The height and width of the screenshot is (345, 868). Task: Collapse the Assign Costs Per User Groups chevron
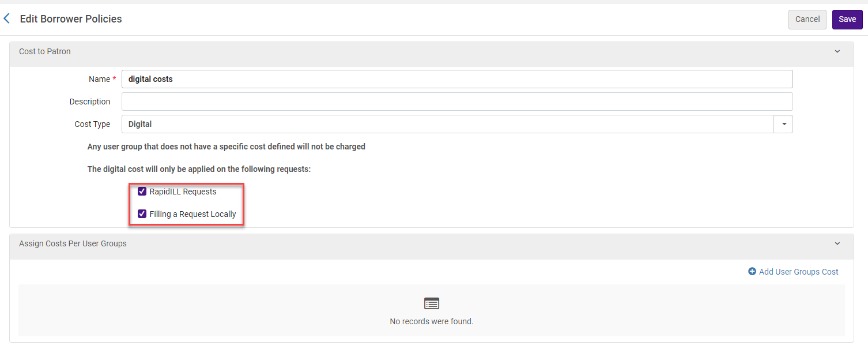coord(837,243)
